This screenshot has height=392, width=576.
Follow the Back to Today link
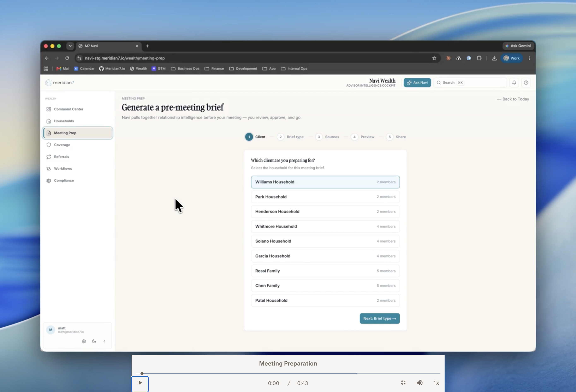pos(513,99)
